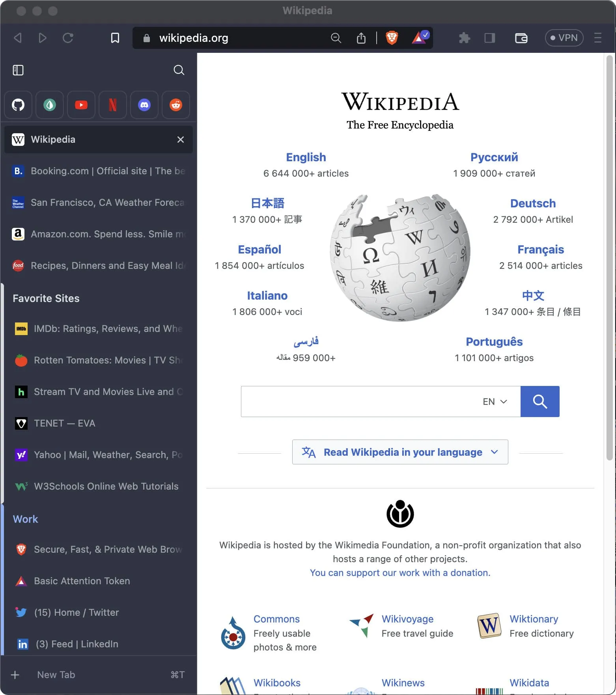The width and height of the screenshot is (616, 695).
Task: Toggle the vertical tabs sidebar panel icon
Action: (18, 70)
